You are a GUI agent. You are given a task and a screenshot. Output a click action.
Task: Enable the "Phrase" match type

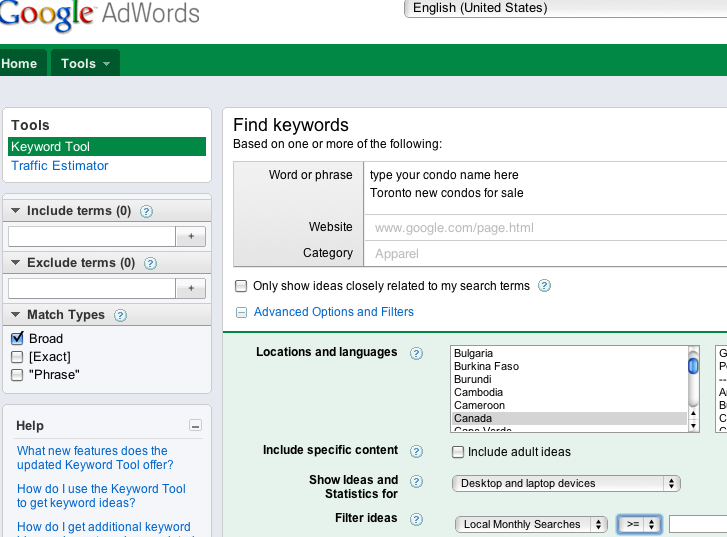[x=17, y=375]
